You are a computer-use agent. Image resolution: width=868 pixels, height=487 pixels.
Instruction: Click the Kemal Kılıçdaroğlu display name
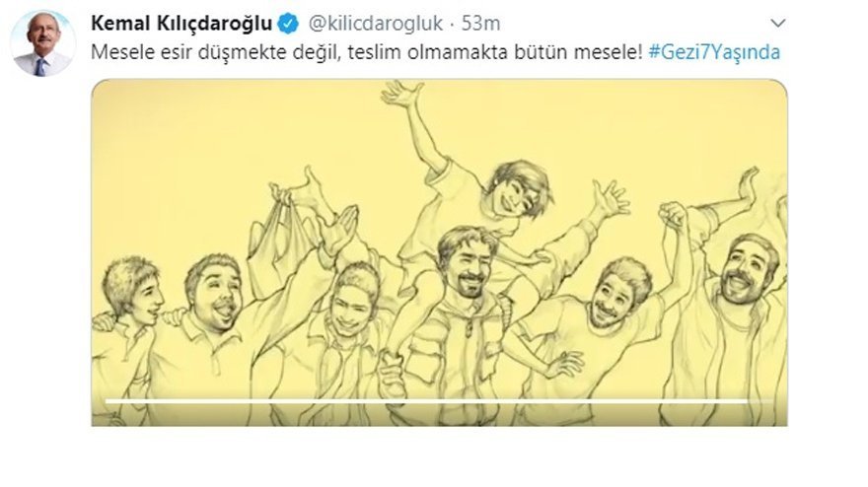point(181,24)
